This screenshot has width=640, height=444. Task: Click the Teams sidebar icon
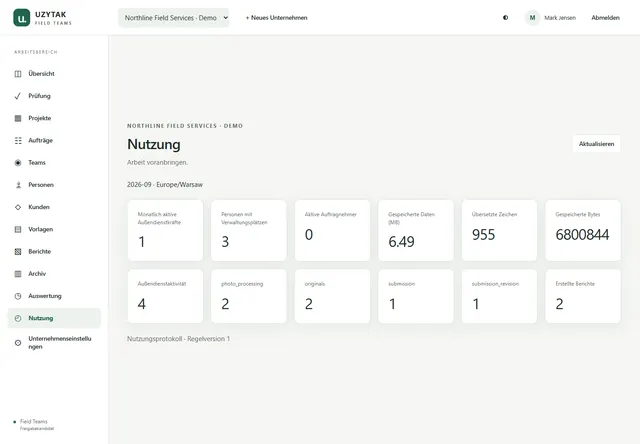[x=18, y=163]
